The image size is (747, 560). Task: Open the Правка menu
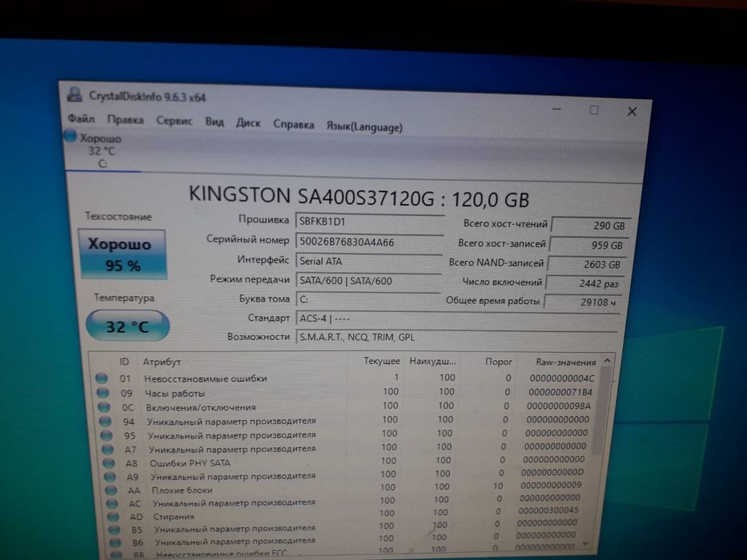click(x=125, y=119)
